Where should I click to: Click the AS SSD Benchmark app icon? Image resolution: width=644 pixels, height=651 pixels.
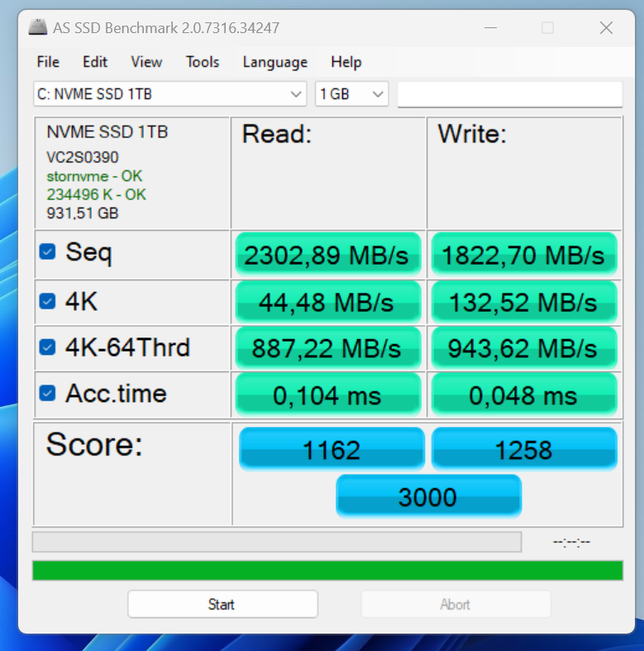(x=38, y=27)
